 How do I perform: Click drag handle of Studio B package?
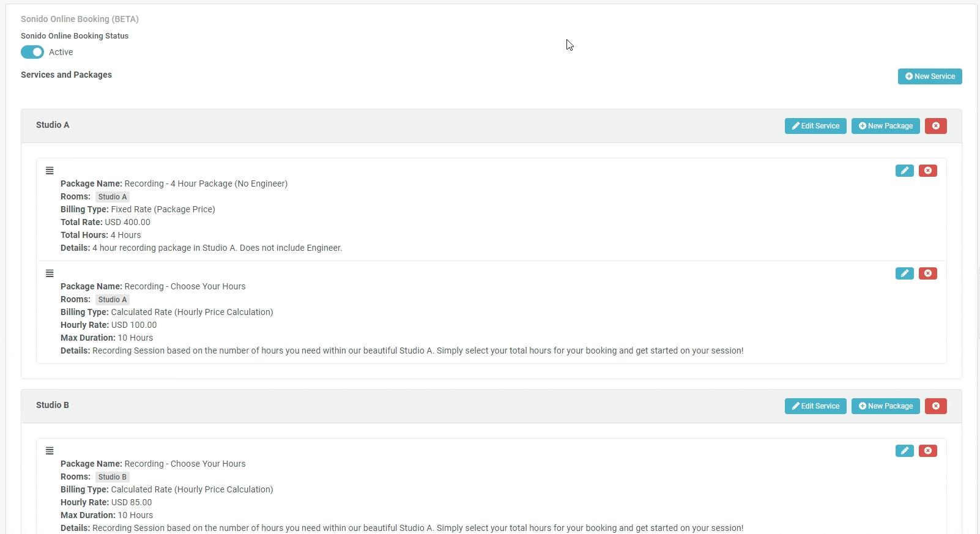pos(50,451)
